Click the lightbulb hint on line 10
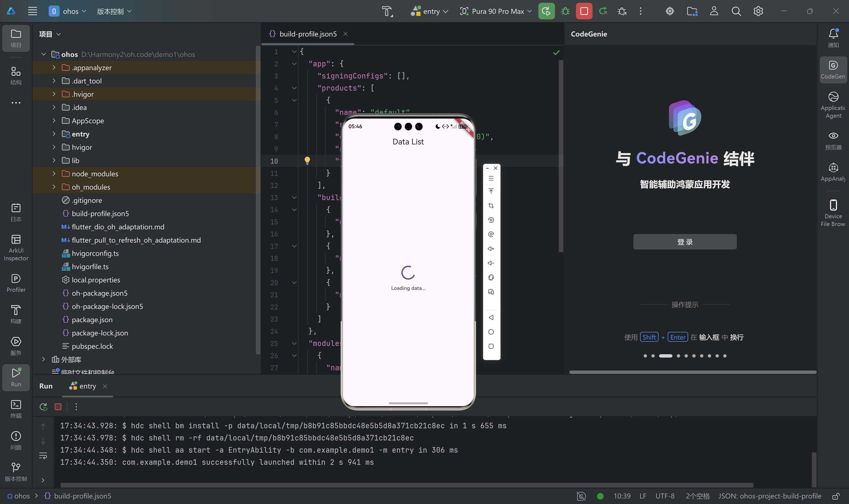Image resolution: width=849 pixels, height=504 pixels. point(307,160)
